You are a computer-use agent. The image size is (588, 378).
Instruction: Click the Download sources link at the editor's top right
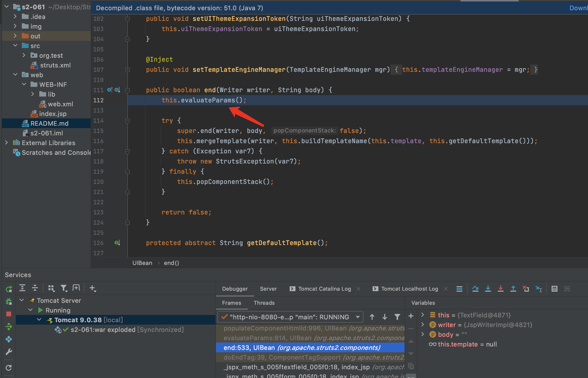coord(579,8)
